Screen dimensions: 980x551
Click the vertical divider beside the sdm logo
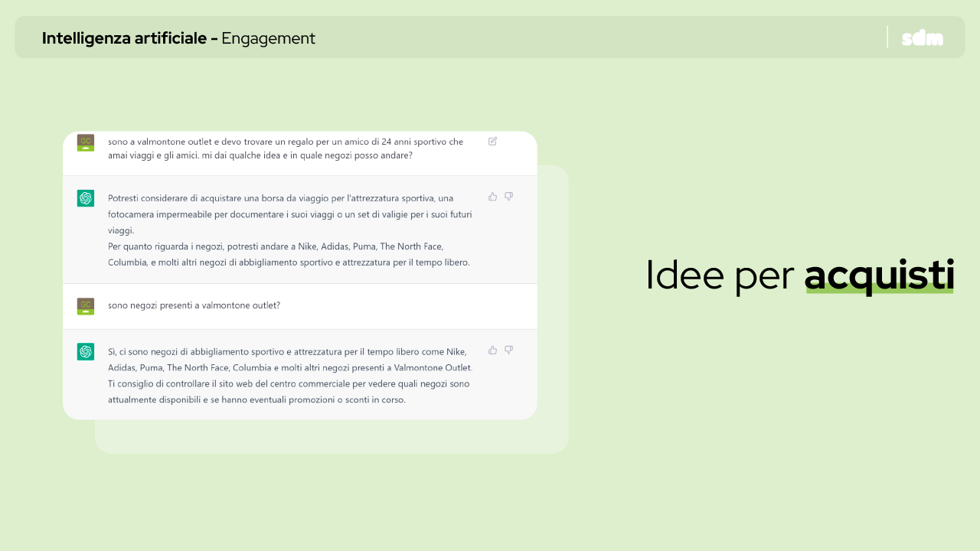coord(887,37)
